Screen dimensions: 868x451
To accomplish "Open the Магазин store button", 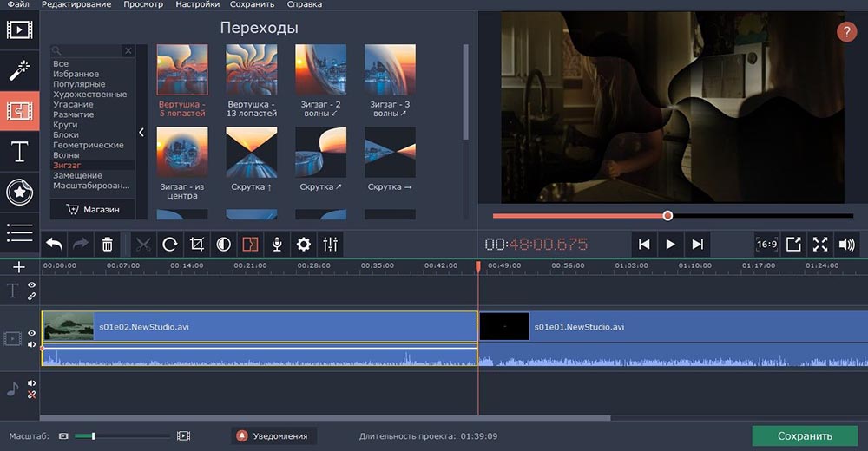I will (93, 209).
